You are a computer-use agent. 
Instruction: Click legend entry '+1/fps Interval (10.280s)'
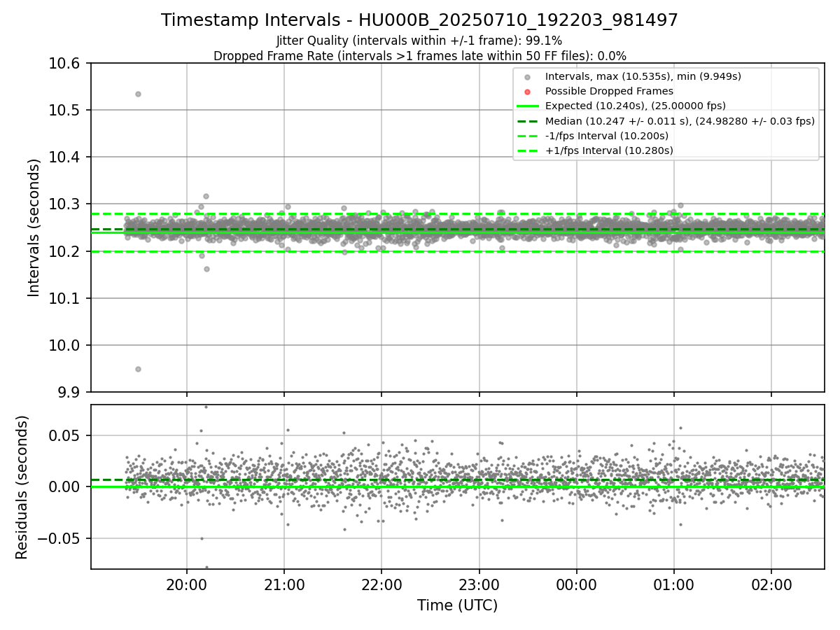click(x=608, y=150)
